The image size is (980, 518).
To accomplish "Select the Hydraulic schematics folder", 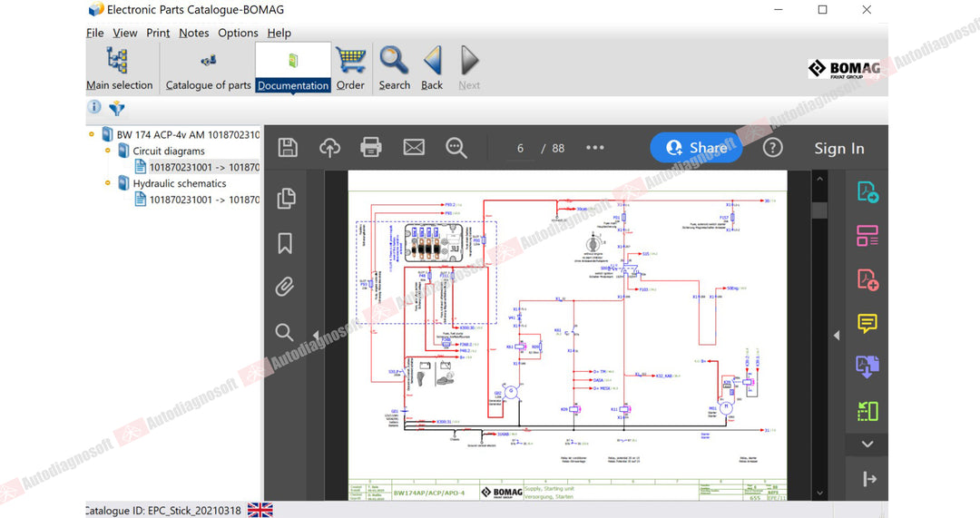I will (x=180, y=183).
